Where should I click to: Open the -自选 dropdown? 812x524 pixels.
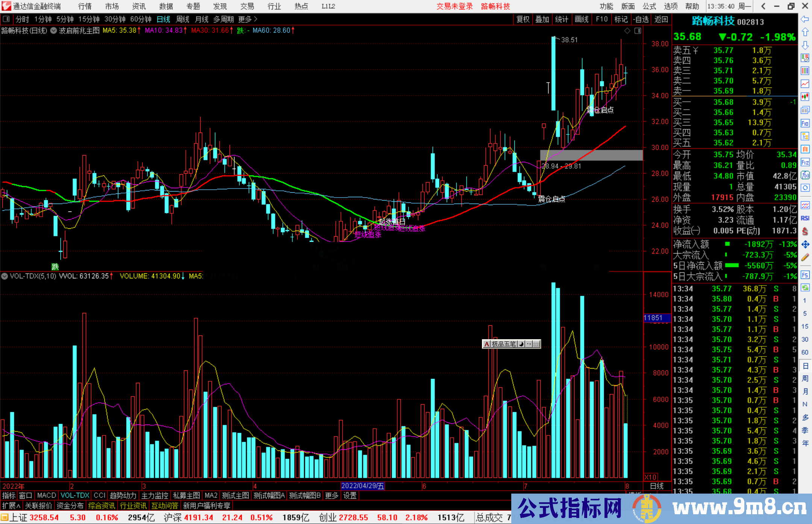pos(641,19)
